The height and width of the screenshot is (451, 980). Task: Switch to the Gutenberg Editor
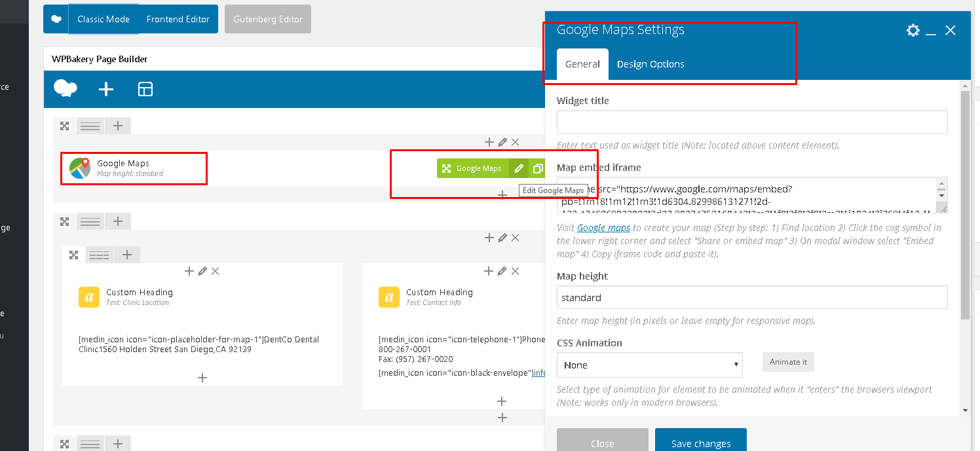[x=267, y=19]
